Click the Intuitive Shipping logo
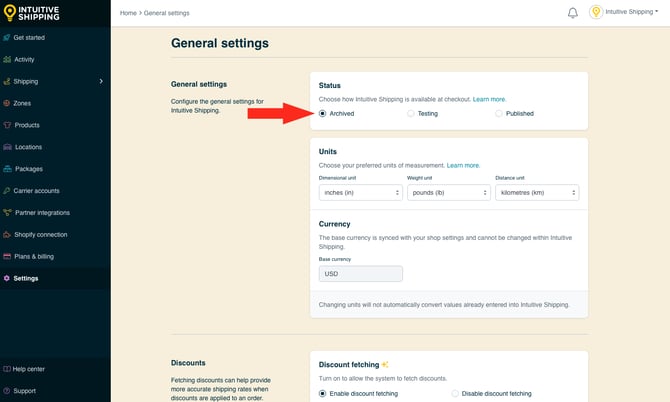The width and height of the screenshot is (670, 402). coord(32,13)
